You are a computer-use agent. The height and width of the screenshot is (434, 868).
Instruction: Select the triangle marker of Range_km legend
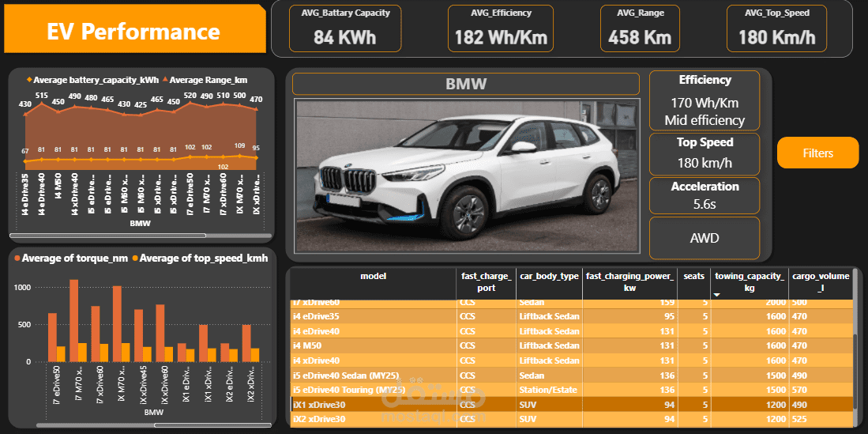click(164, 80)
